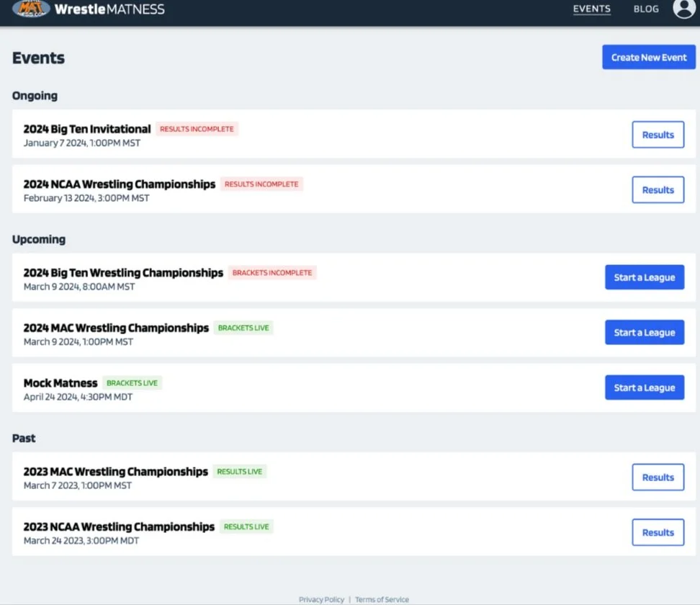Click RESULTS LIVE badge on 2023 MAC Championships
Image resolution: width=700 pixels, height=605 pixels.
tap(239, 472)
